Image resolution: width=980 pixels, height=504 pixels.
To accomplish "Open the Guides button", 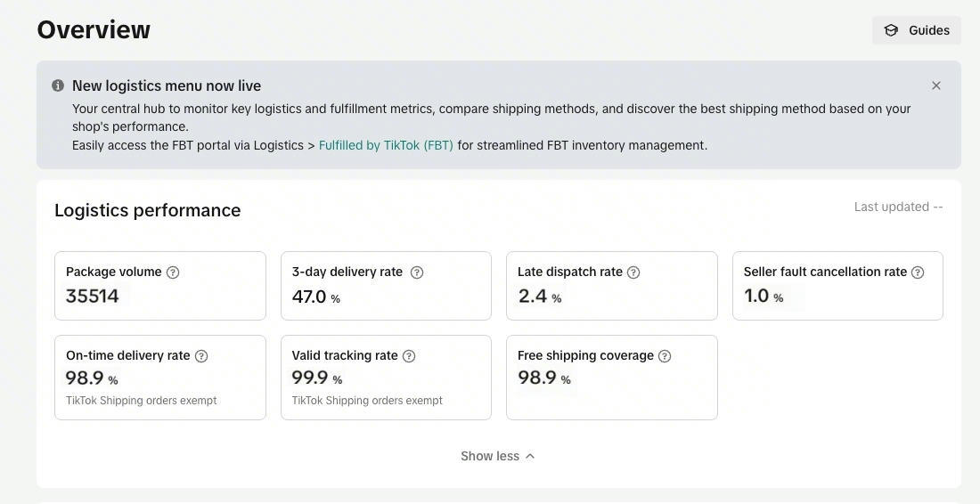I will pyautogui.click(x=917, y=30).
